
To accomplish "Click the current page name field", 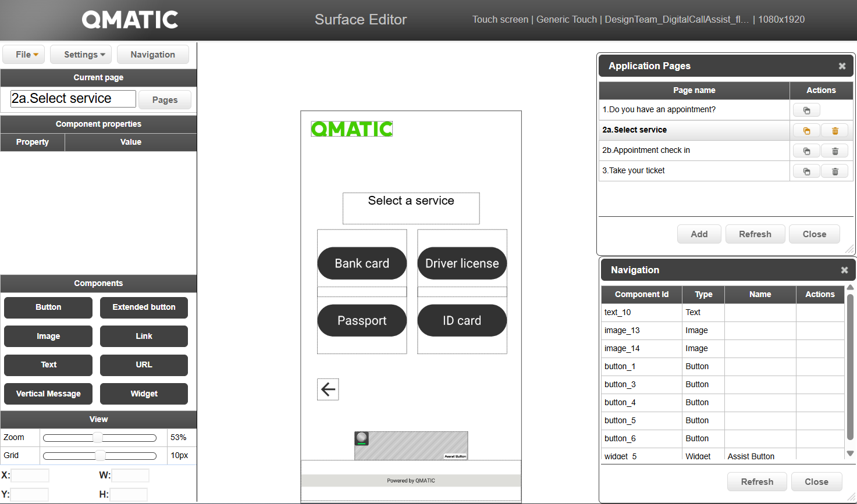I will click(73, 99).
